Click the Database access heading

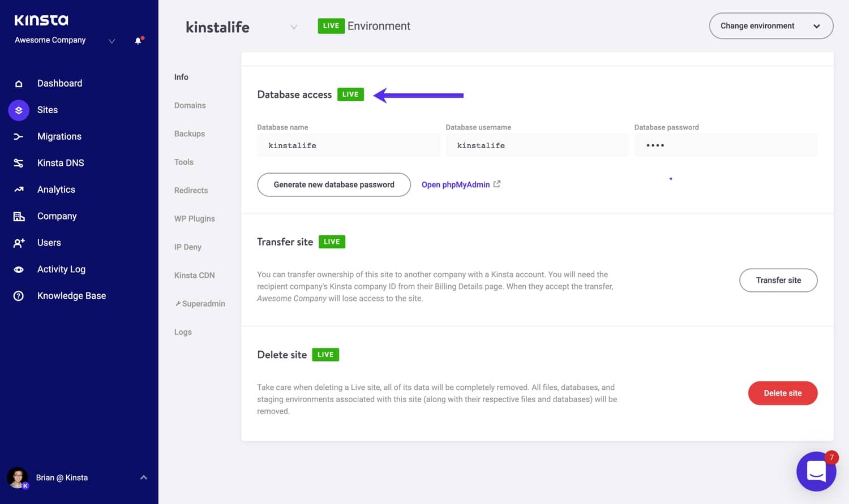tap(294, 94)
